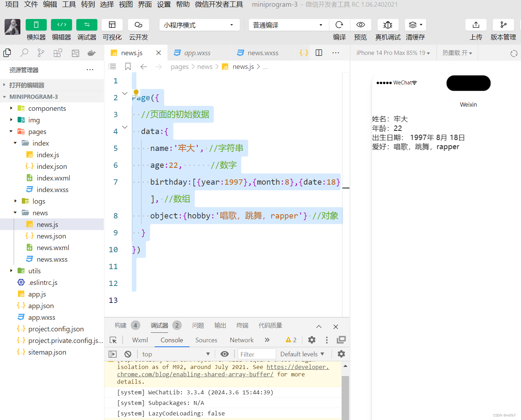Open the normal compile dropdown
The image size is (521, 420).
tap(289, 25)
